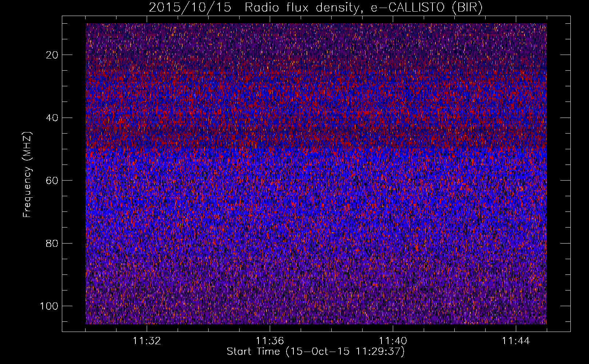589x364 pixels.
Task: Click the '11:40' time tick label
Action: click(x=393, y=341)
